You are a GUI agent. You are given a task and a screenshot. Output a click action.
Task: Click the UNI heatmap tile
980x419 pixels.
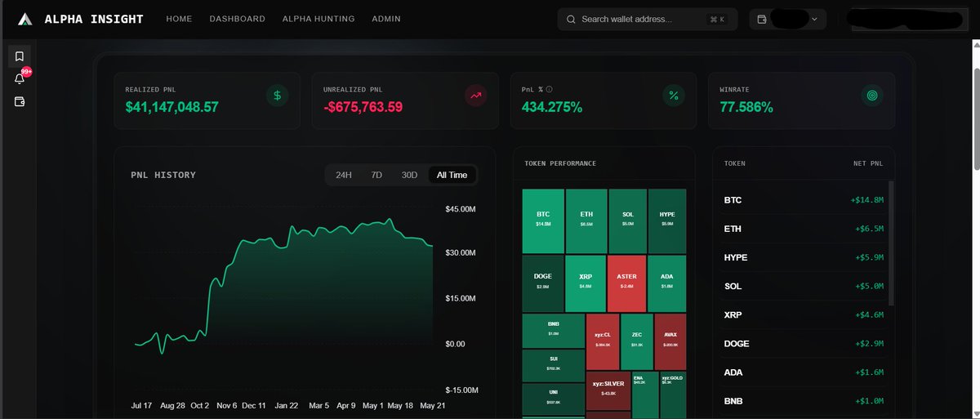554,399
